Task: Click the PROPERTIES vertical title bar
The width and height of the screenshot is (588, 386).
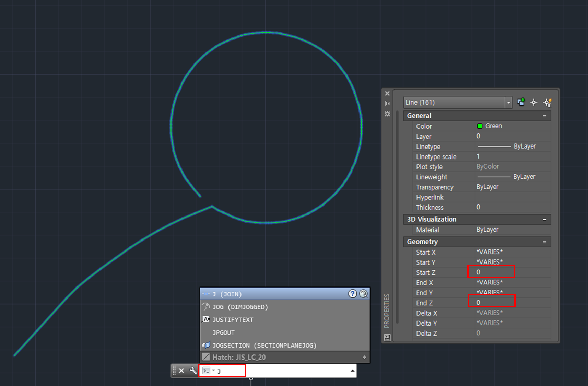Action: [x=387, y=311]
